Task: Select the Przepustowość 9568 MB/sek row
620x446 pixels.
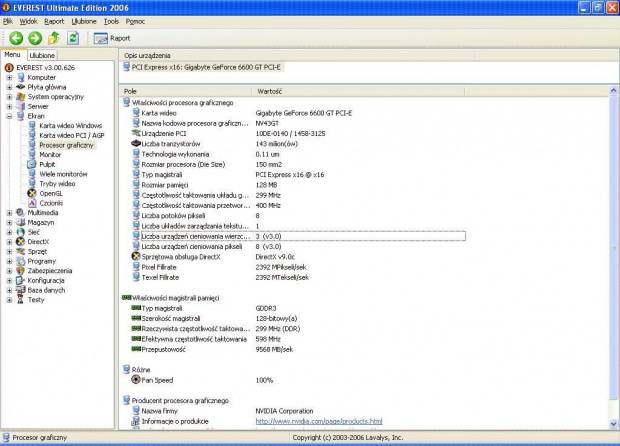Action: [x=299, y=350]
